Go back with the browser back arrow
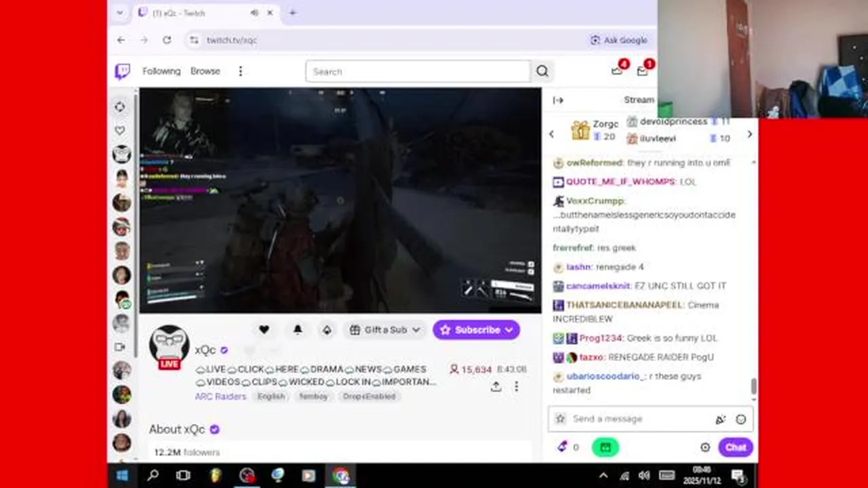Screen dimensions: 868x488 click(x=121, y=40)
